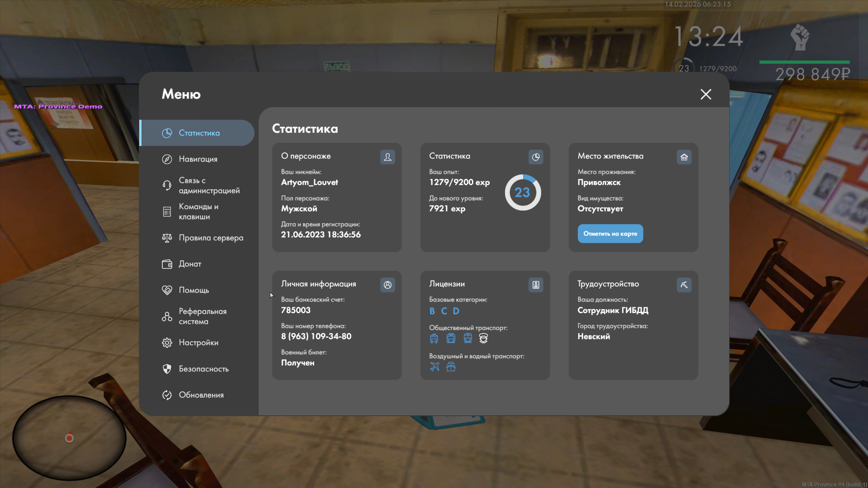Click the license document icon in Лицензии card

pyautogui.click(x=536, y=285)
